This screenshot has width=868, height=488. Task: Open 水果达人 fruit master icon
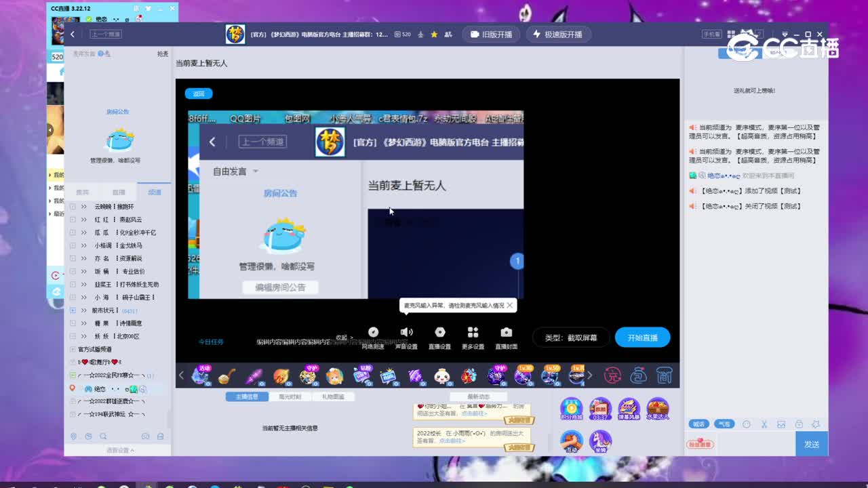coord(657,409)
